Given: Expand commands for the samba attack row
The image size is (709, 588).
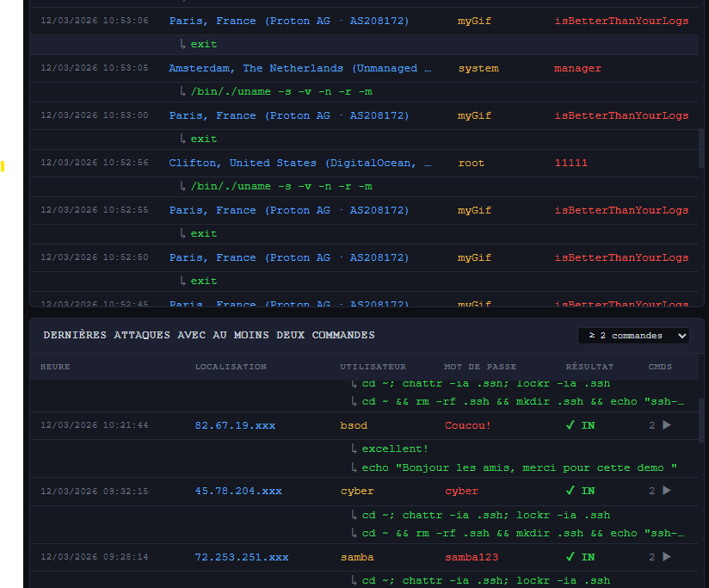Looking at the screenshot, I should tap(667, 557).
